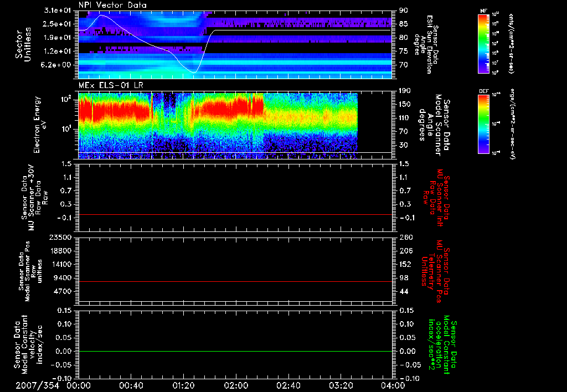Click the "18800" scanner position tick
Image resolution: width=567 pixels, height=392 pixels.
click(x=61, y=251)
